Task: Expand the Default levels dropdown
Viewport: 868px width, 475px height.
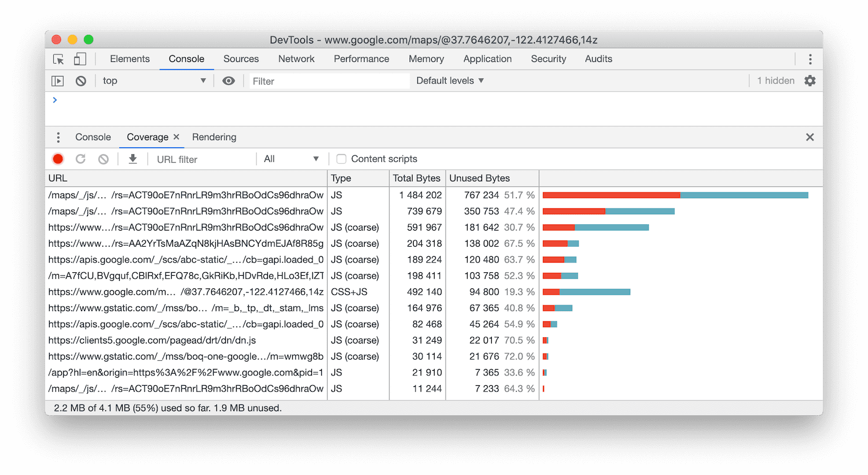Action: [450, 81]
